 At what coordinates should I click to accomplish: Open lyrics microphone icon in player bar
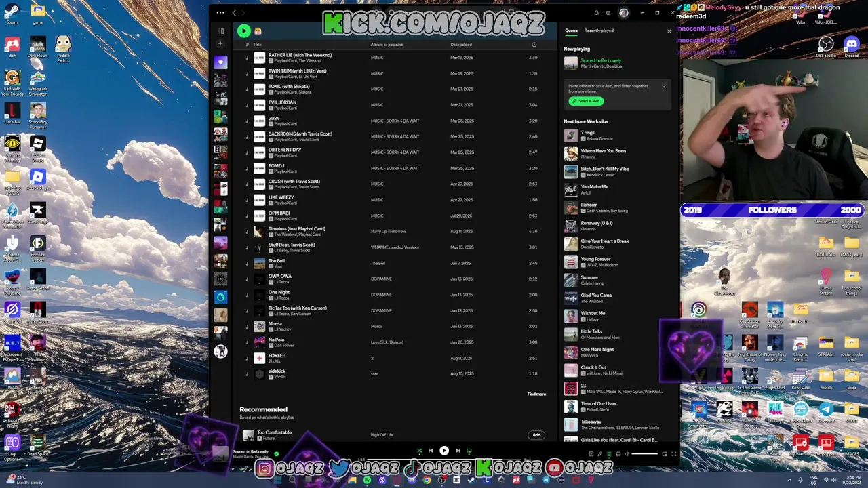tap(599, 454)
